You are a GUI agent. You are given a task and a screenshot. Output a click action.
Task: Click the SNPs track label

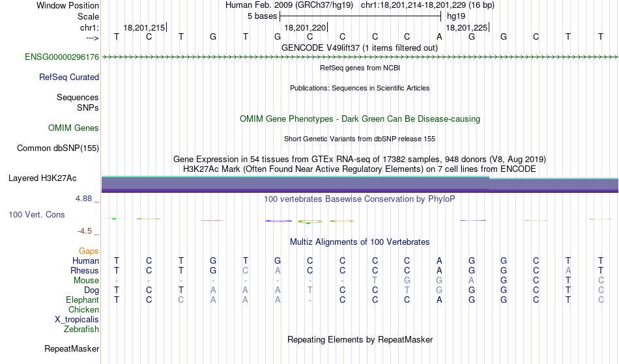pos(88,107)
